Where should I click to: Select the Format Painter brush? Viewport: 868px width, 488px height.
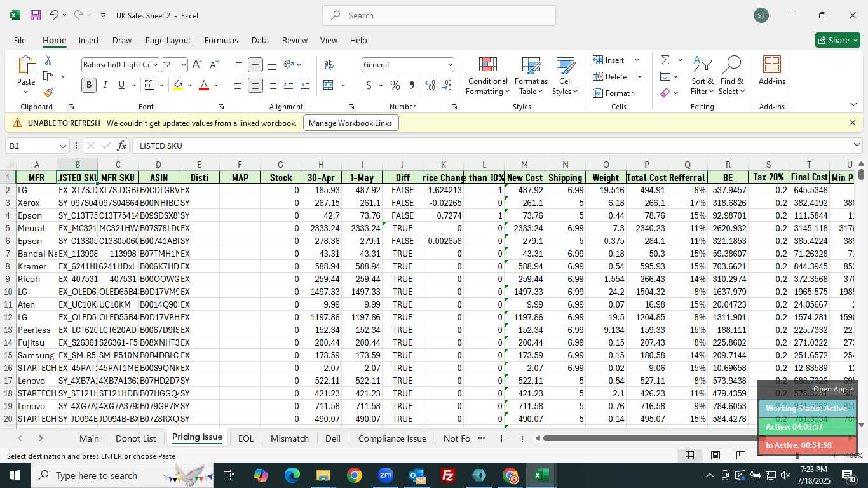tap(48, 92)
